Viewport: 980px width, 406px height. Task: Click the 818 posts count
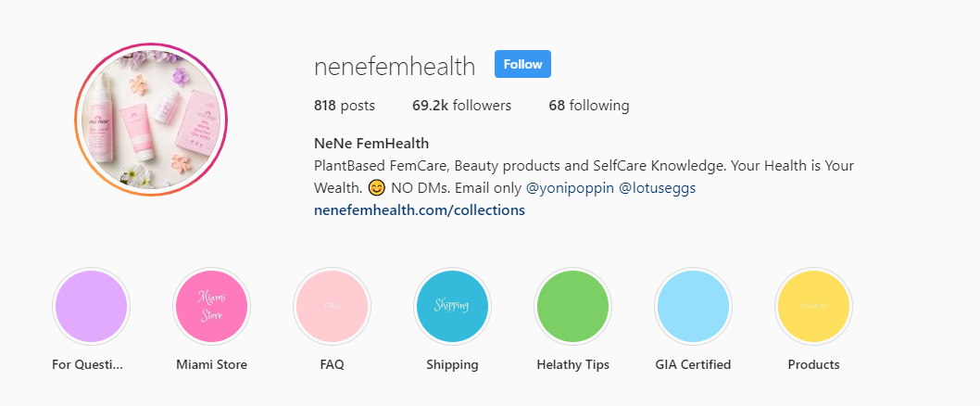coord(345,106)
